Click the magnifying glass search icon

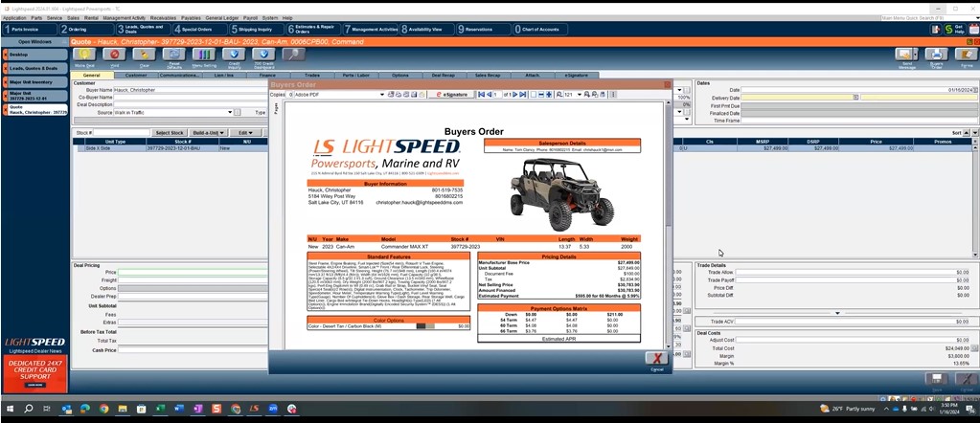294,55
